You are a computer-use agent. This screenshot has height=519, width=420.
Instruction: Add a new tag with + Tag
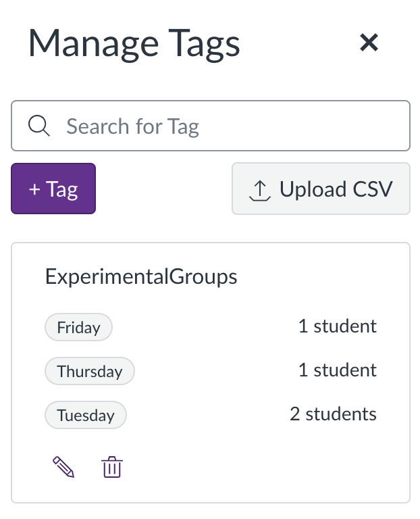[53, 189]
